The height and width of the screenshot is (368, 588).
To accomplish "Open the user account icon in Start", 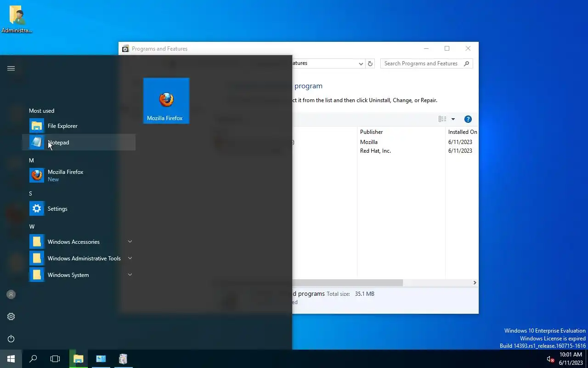I will click(11, 294).
